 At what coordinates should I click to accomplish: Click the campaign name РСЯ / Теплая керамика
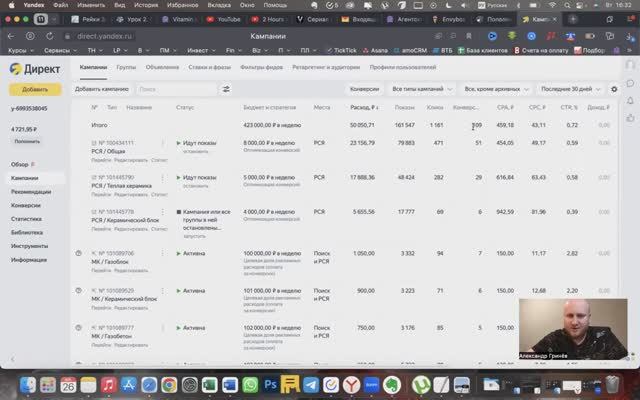[x=121, y=186]
